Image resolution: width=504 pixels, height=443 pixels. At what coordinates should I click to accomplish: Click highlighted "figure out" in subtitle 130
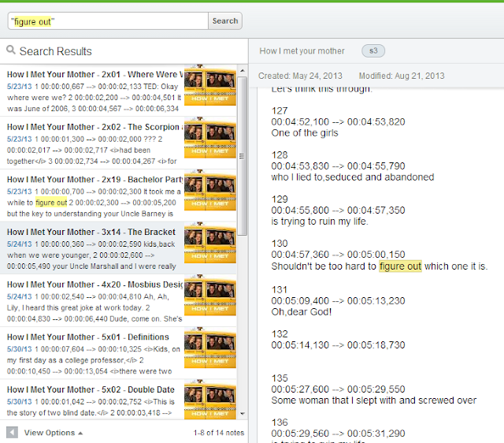[400, 266]
